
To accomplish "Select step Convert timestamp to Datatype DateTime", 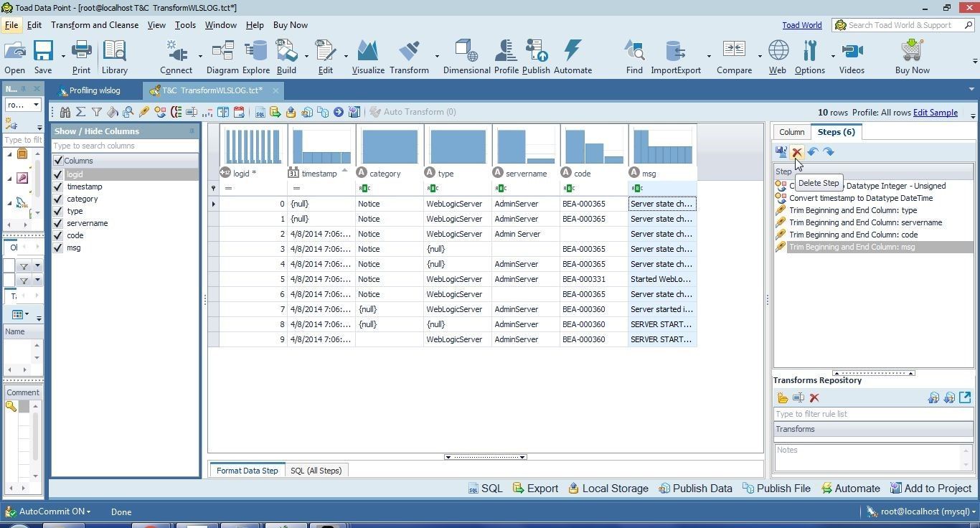I will [x=861, y=198].
